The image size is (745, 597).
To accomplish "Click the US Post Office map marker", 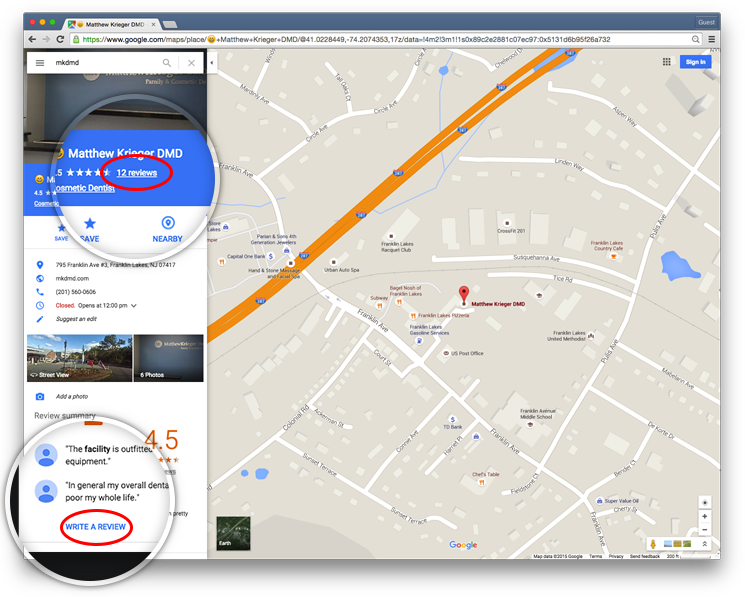I will (x=446, y=353).
